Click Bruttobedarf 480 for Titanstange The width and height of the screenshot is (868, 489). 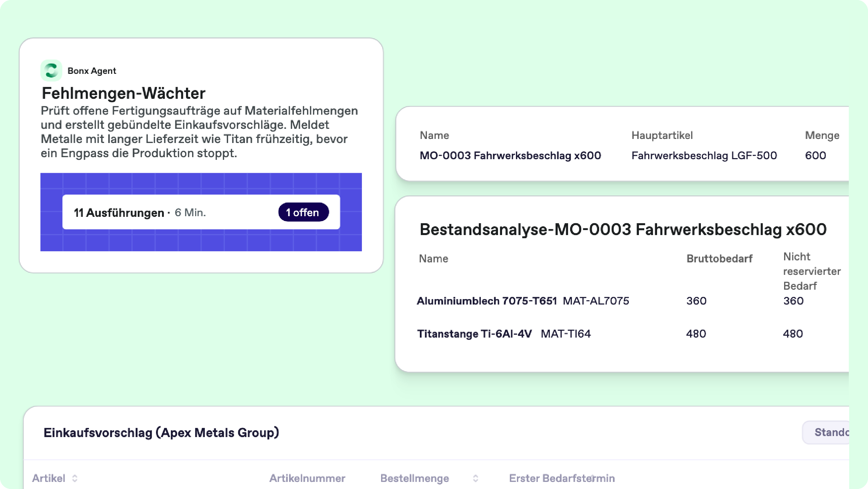click(696, 334)
